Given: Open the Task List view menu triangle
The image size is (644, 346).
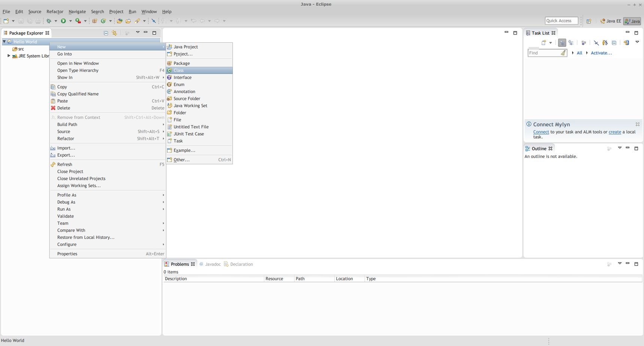Looking at the screenshot, I should point(637,42).
